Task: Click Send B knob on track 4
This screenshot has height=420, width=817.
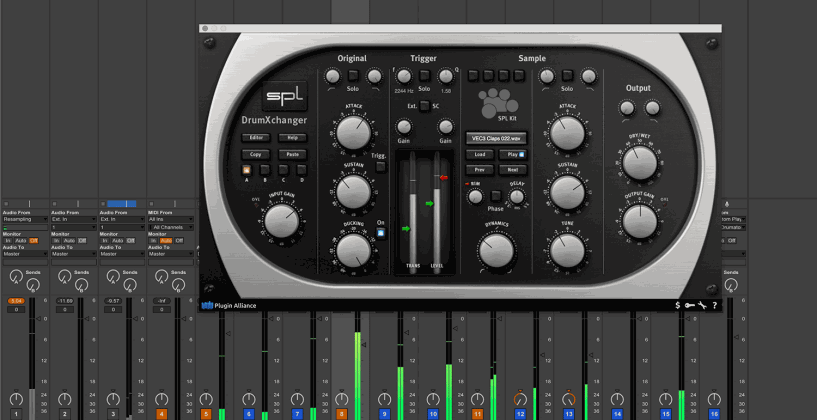Action: 178,285
